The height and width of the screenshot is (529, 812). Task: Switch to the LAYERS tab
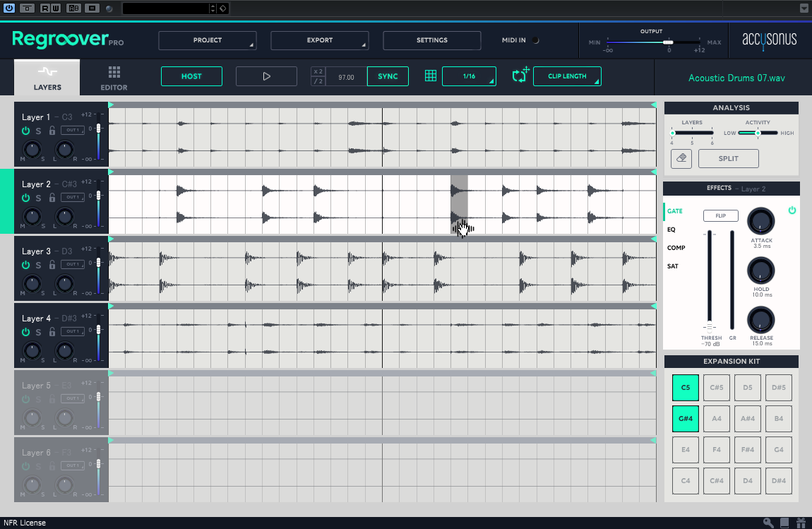point(47,78)
